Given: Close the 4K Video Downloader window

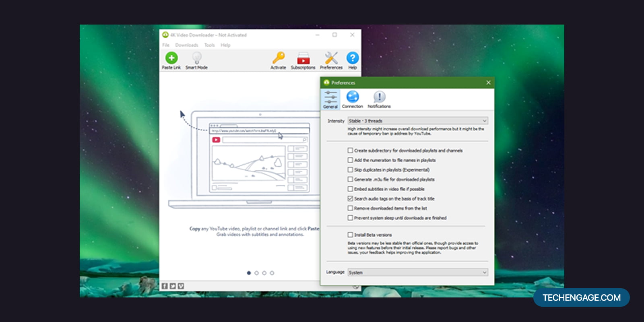Looking at the screenshot, I should click(x=352, y=35).
